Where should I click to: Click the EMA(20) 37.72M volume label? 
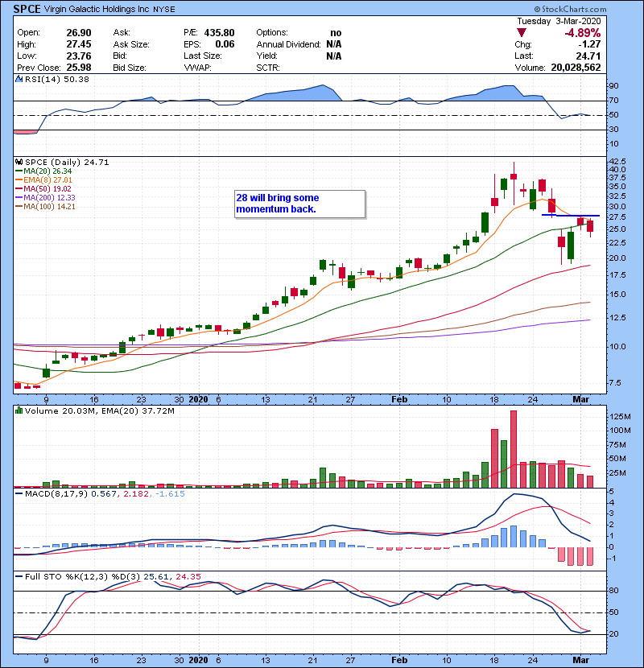coord(138,411)
